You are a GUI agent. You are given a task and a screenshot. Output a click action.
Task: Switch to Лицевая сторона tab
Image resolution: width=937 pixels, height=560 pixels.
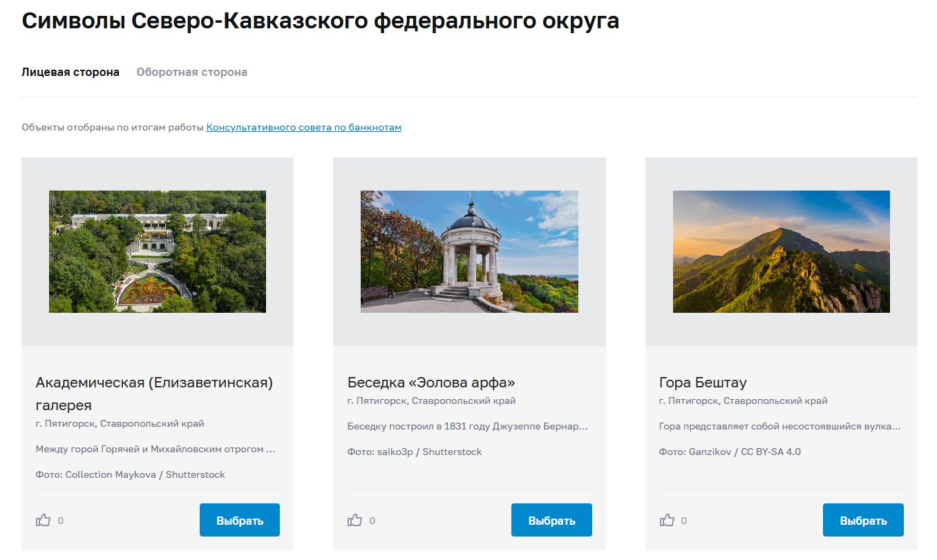coord(70,73)
